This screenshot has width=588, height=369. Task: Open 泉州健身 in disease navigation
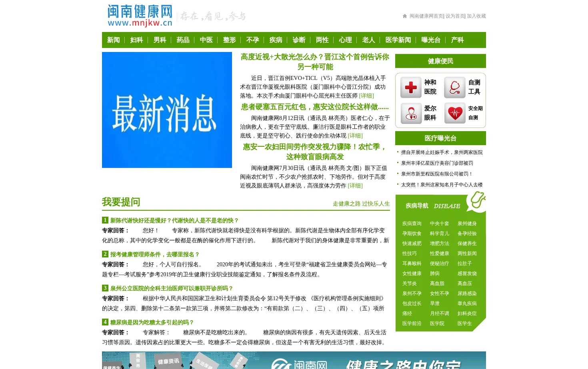point(467,223)
